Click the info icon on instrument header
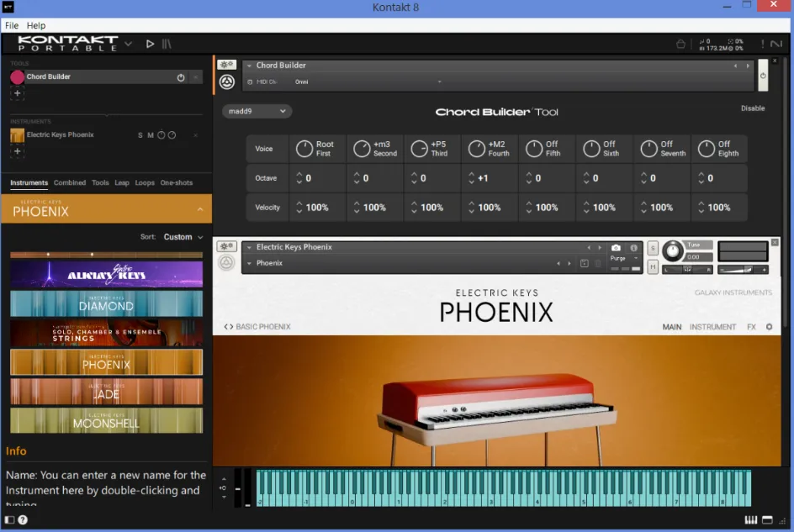 [633, 248]
